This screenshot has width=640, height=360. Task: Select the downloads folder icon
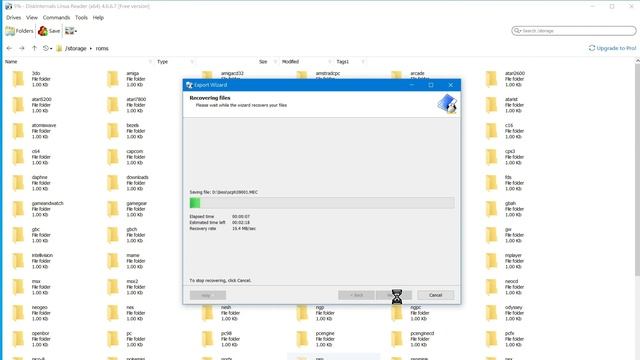tap(113, 183)
